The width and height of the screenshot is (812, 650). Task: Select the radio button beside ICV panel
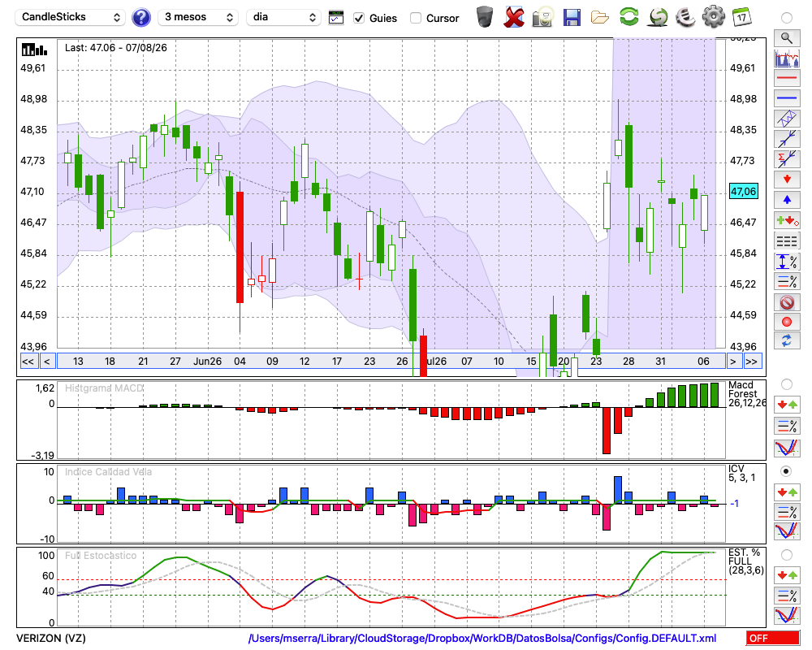click(x=786, y=471)
